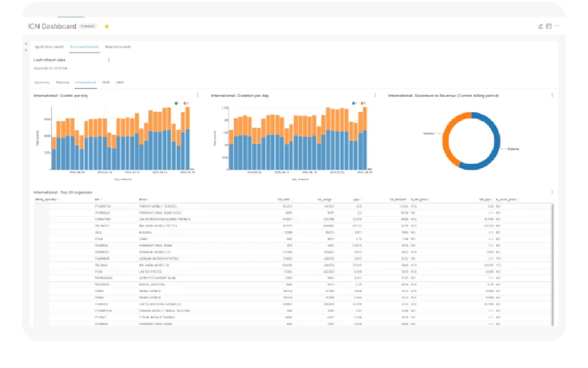Open Duration per day chart options menu
This screenshot has width=588, height=368.
click(x=375, y=95)
